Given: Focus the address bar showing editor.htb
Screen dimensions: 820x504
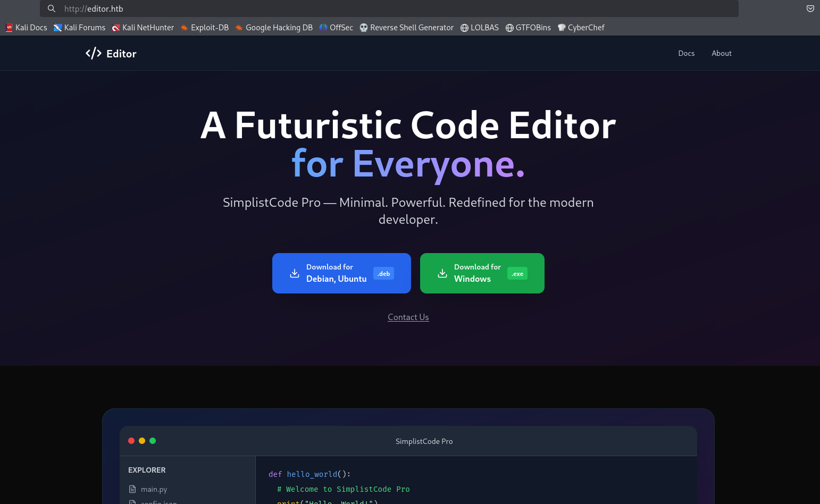Looking at the screenshot, I should pyautogui.click(x=372, y=9).
